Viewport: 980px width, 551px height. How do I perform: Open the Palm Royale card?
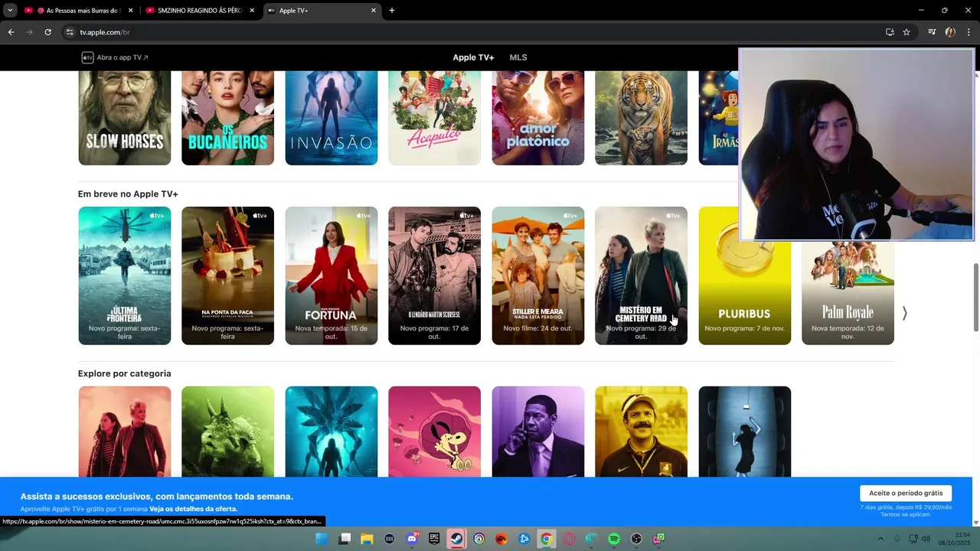848,293
